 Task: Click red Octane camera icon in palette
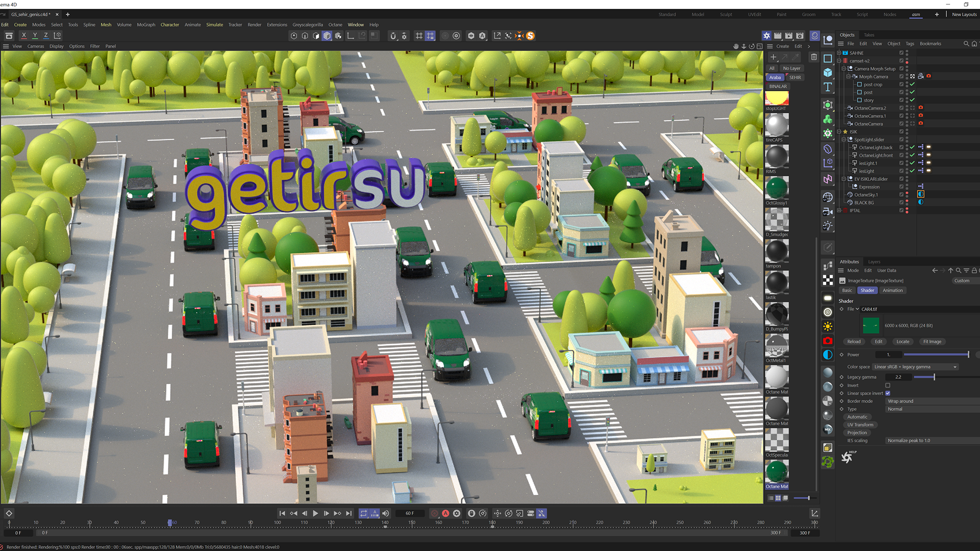[x=828, y=341]
